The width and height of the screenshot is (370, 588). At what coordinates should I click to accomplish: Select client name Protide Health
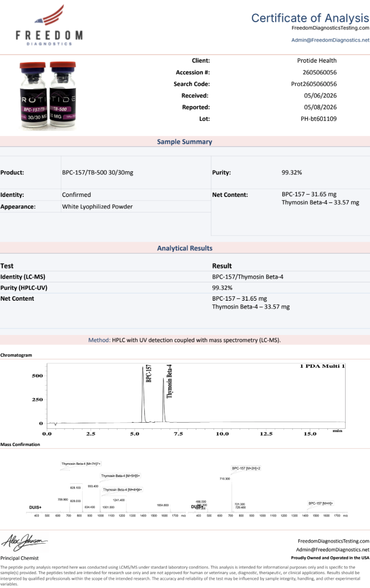(x=317, y=60)
